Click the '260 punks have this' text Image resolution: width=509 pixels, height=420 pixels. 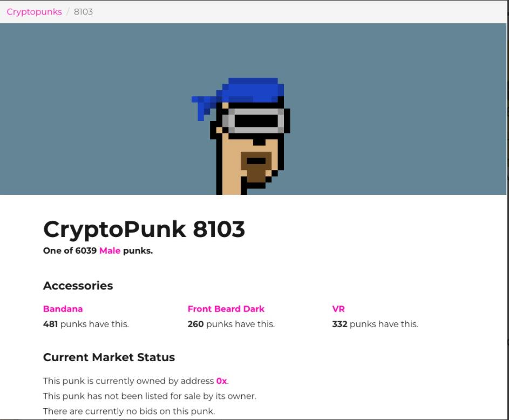click(231, 324)
